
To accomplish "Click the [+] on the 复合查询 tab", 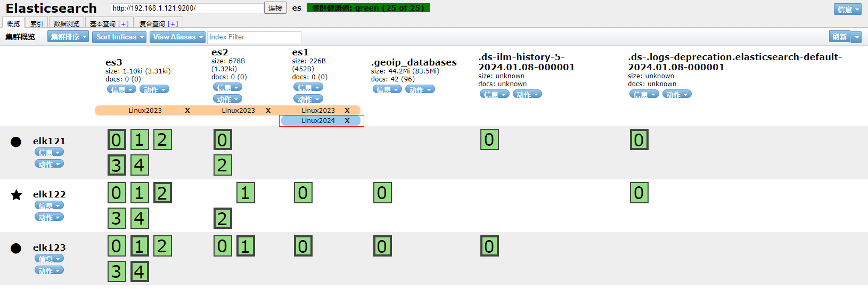I will [x=173, y=24].
